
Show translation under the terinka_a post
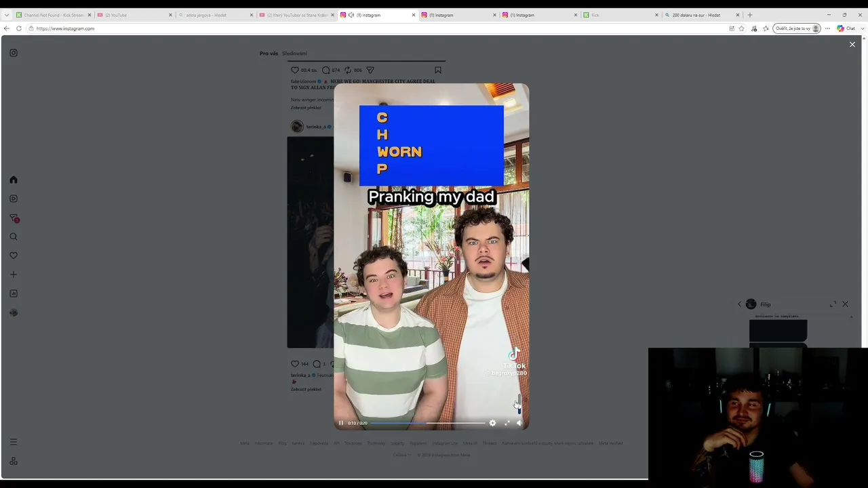(306, 389)
